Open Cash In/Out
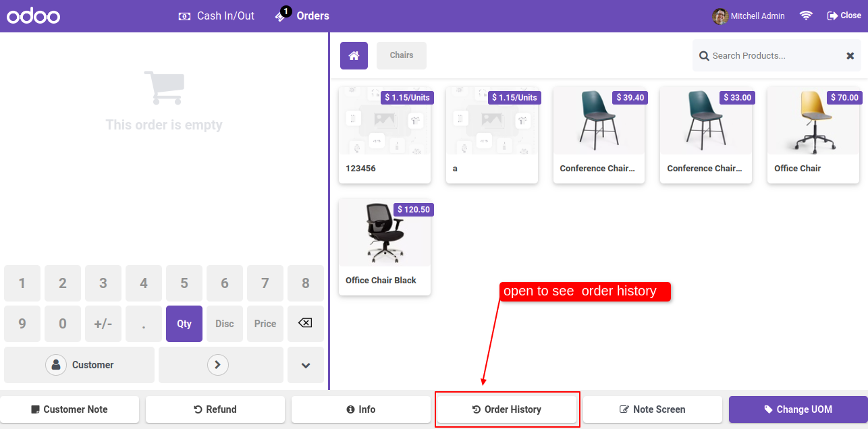868x429 pixels. click(216, 16)
